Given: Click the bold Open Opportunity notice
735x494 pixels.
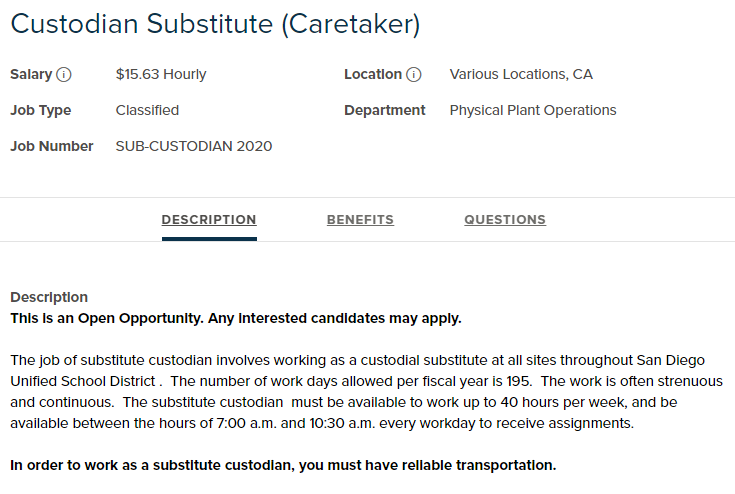Looking at the screenshot, I should 236,319.
